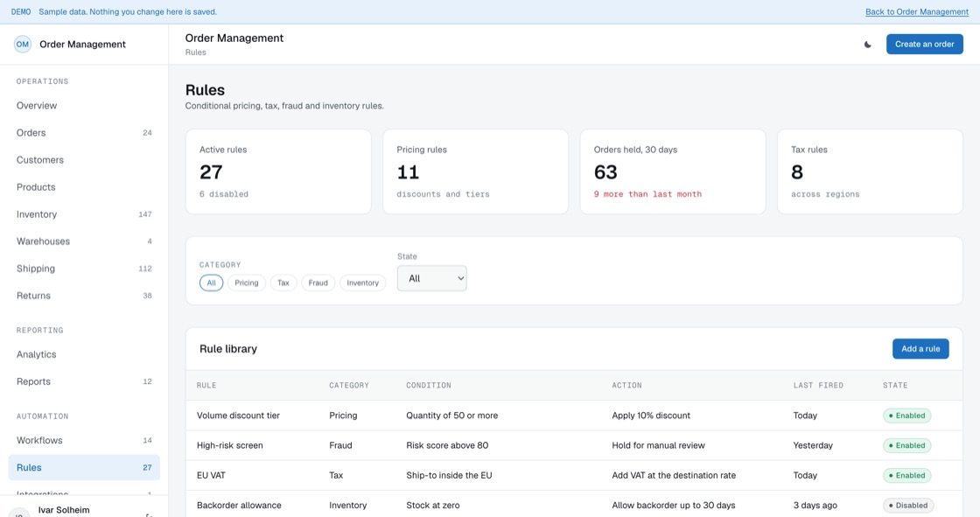Viewport: 980px width, 517px height.
Task: Open Workflows under Automation
Action: pos(84,440)
